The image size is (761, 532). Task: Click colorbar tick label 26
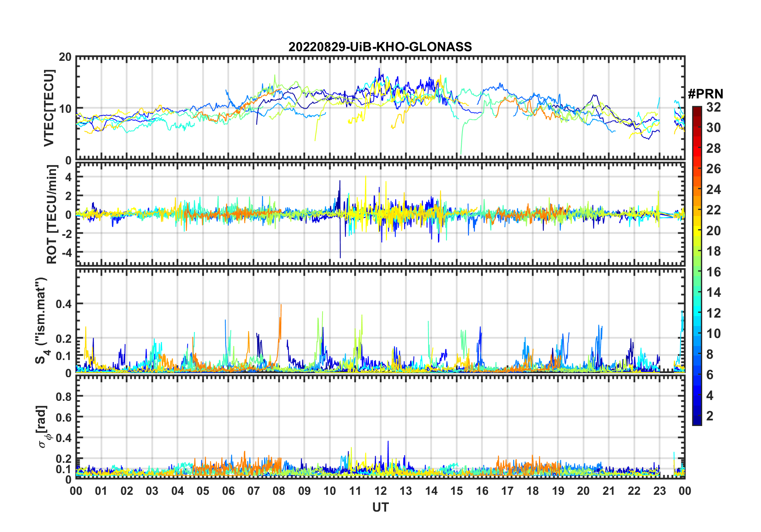click(713, 169)
